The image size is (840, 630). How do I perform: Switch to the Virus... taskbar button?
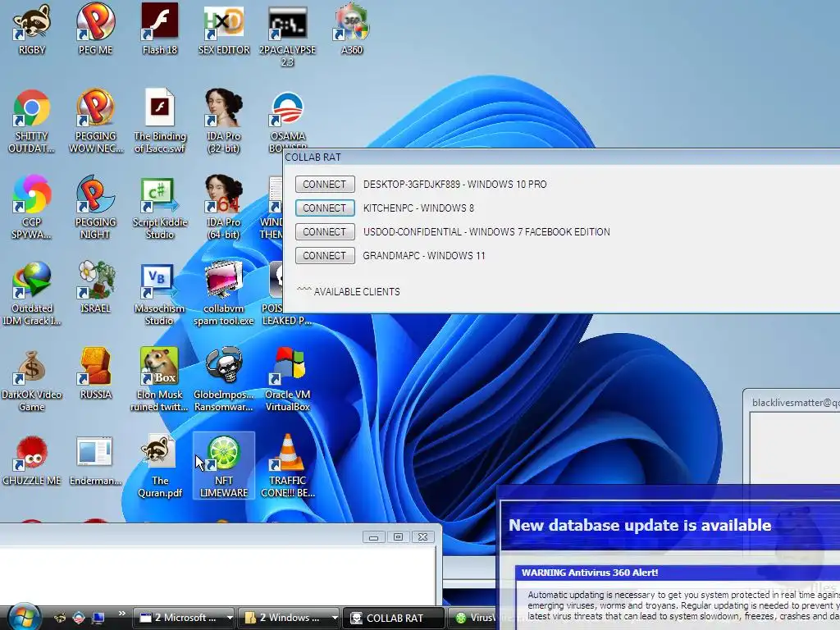472,618
